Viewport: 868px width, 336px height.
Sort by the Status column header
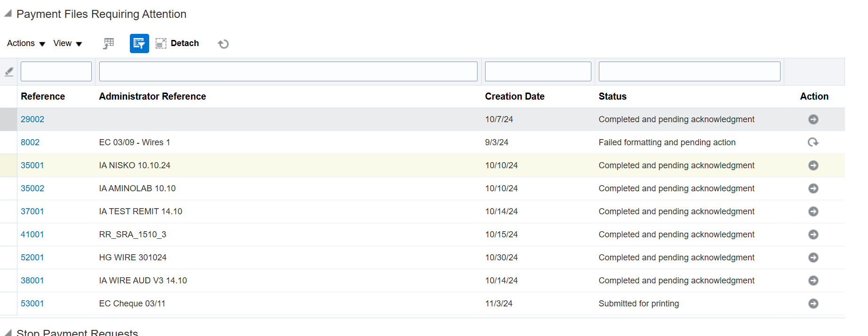click(x=613, y=96)
